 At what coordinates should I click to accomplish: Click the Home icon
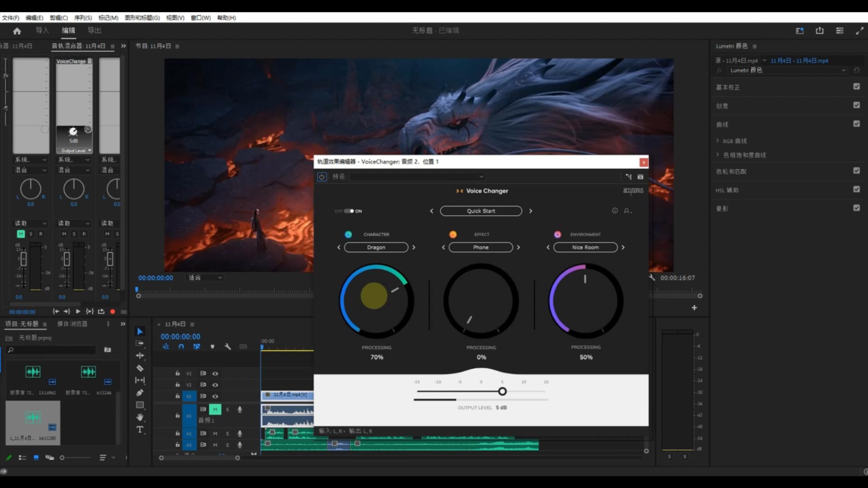tap(17, 31)
